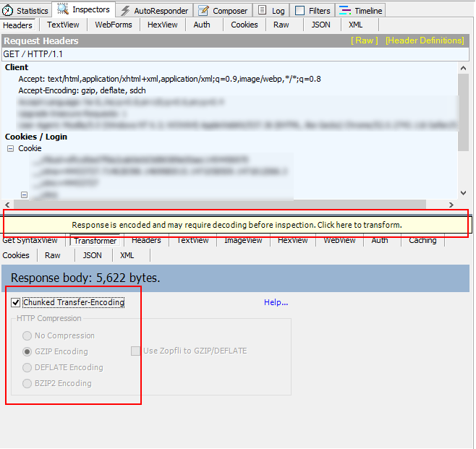This screenshot has width=476, height=449.
Task: Open the request JSON tab
Action: pyautogui.click(x=320, y=25)
